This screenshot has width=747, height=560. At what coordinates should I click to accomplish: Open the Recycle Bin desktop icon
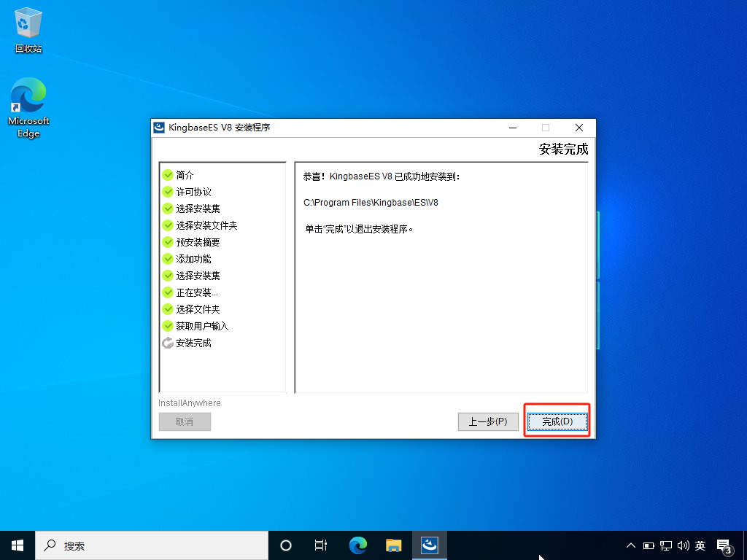point(28,31)
